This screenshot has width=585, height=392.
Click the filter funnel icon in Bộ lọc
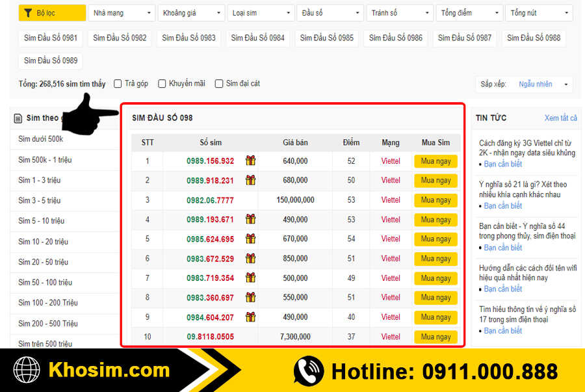click(29, 13)
